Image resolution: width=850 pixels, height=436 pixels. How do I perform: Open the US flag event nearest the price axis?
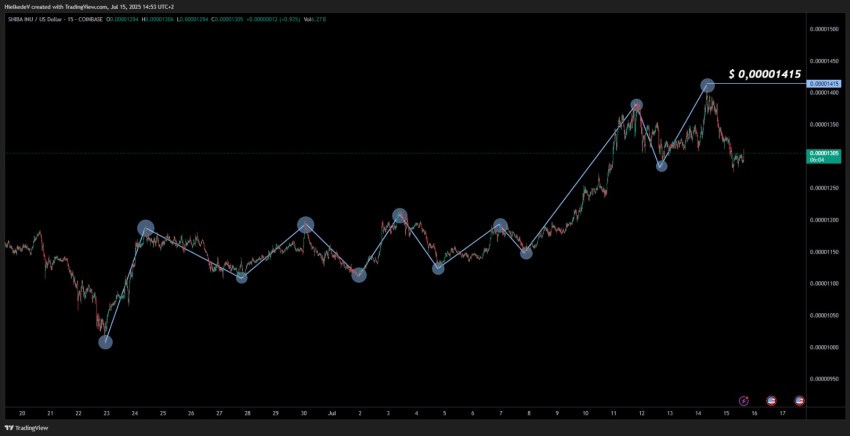[x=799, y=401]
